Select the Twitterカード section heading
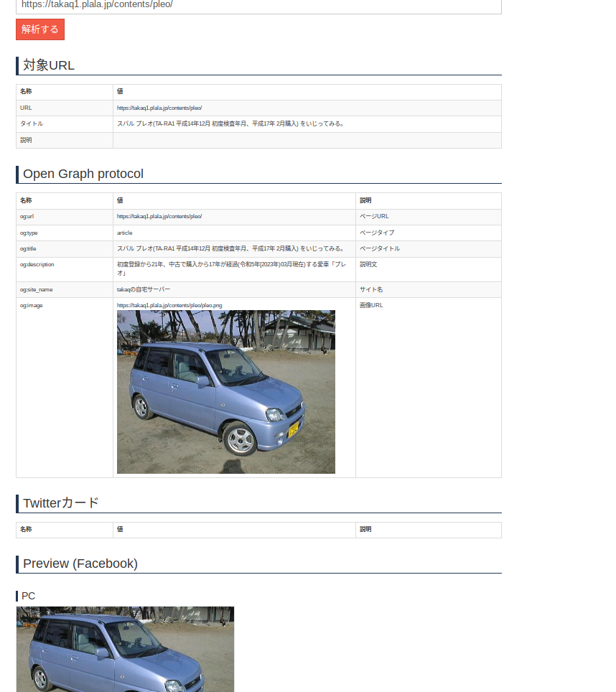Screen dimensions: 616x692 (61, 503)
